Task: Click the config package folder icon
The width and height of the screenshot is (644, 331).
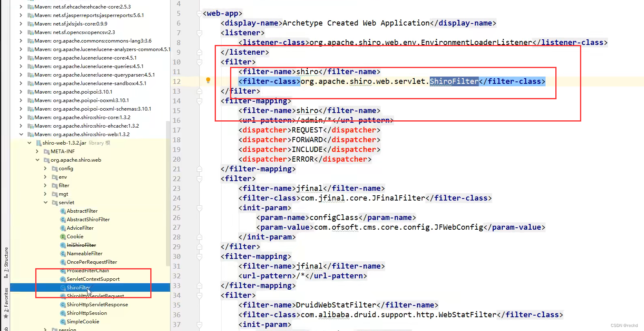Action: click(x=55, y=169)
